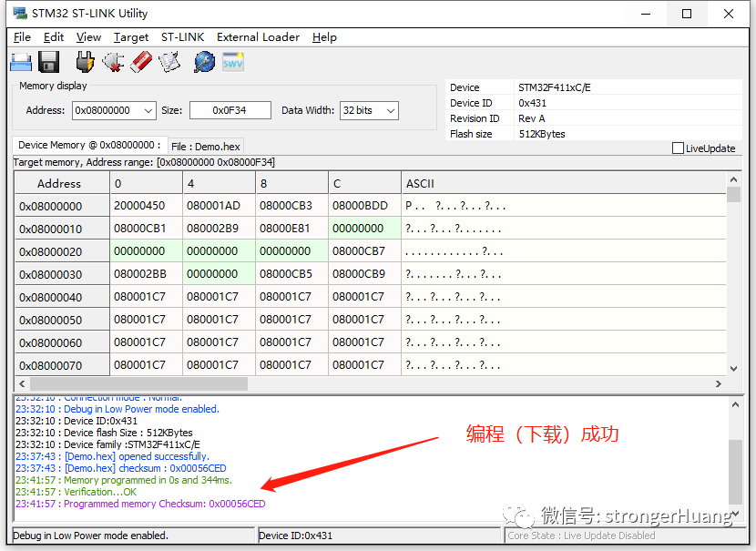The height and width of the screenshot is (551, 756).
Task: Save memory to file via toolbar icon
Action: tap(47, 61)
